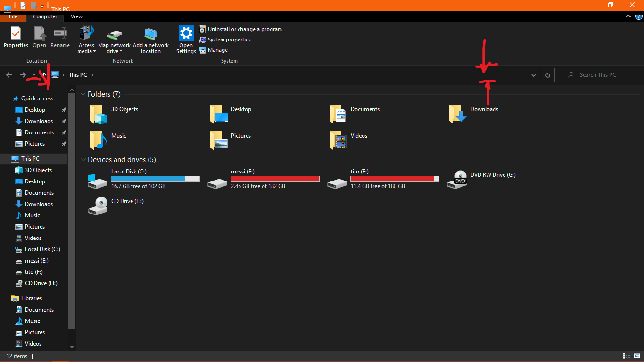Click the Access media icon
This screenshot has height=362, width=644.
(x=86, y=33)
